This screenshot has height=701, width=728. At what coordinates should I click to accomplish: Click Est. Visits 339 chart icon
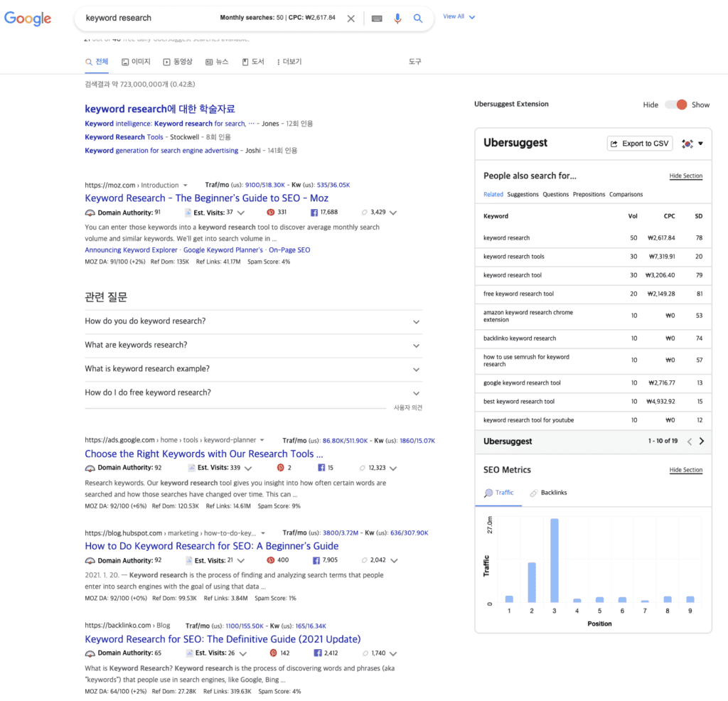pos(191,468)
